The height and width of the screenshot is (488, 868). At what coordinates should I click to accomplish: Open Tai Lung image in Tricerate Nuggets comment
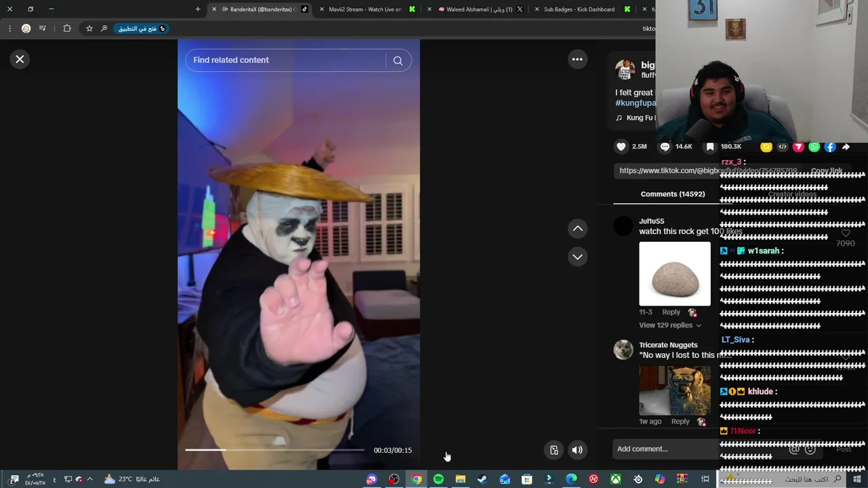[675, 390]
